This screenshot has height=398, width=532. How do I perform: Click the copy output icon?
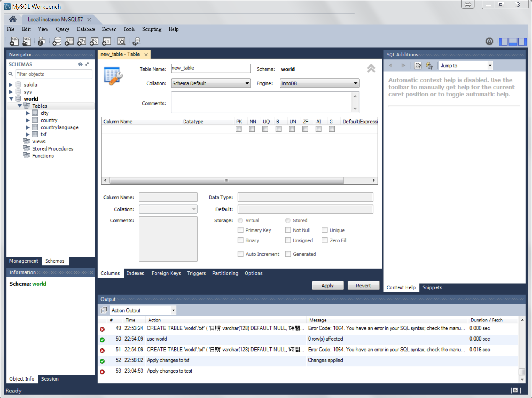(104, 310)
